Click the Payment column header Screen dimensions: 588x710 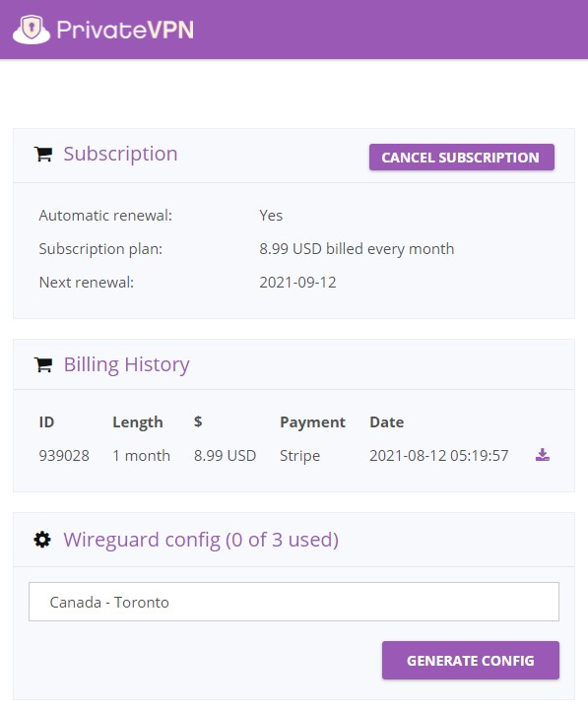tap(312, 422)
